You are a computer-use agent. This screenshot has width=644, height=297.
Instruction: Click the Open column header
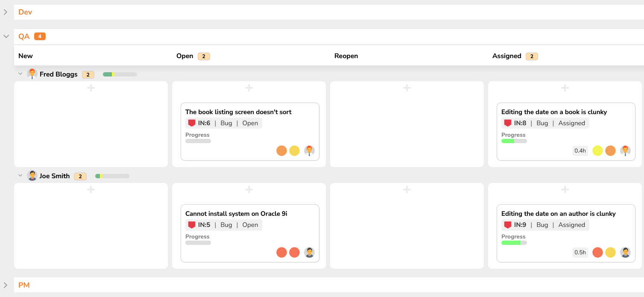(185, 56)
